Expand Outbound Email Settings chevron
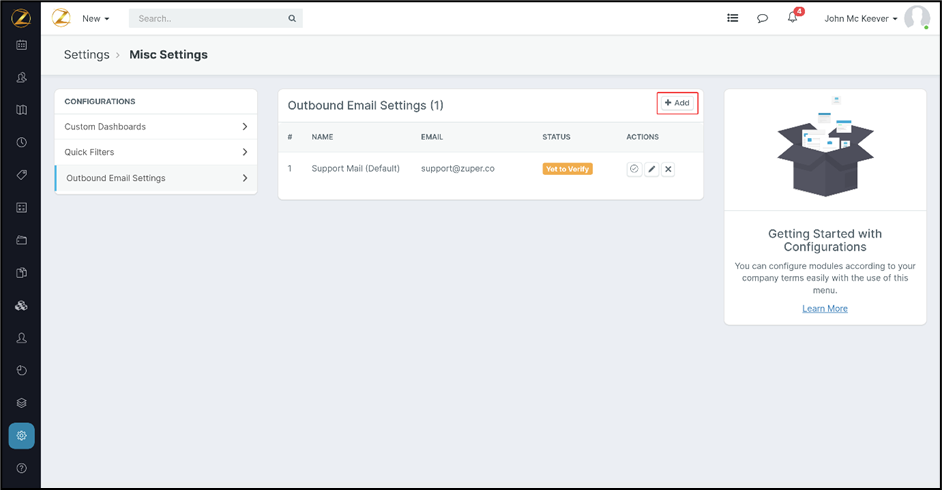This screenshot has height=490, width=942. pos(245,178)
